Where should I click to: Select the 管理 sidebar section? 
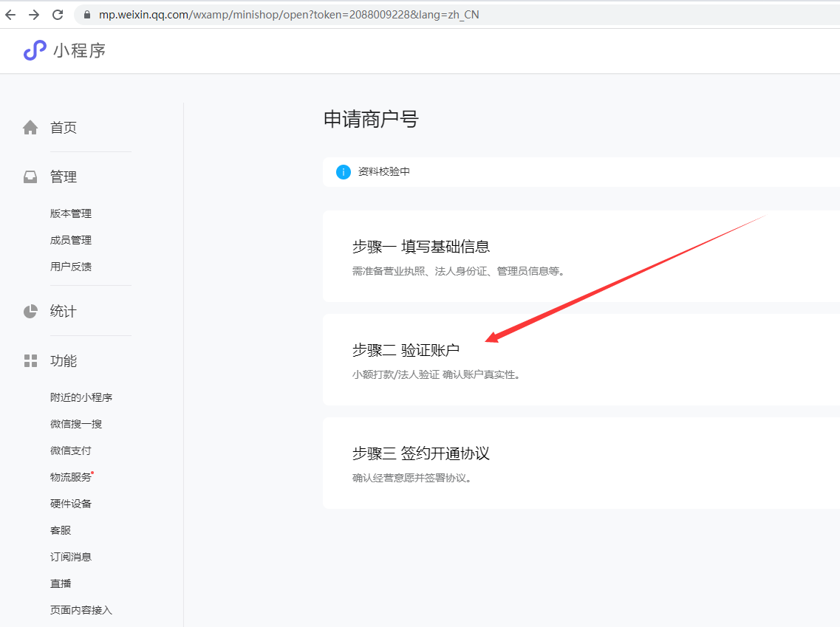[x=64, y=177]
